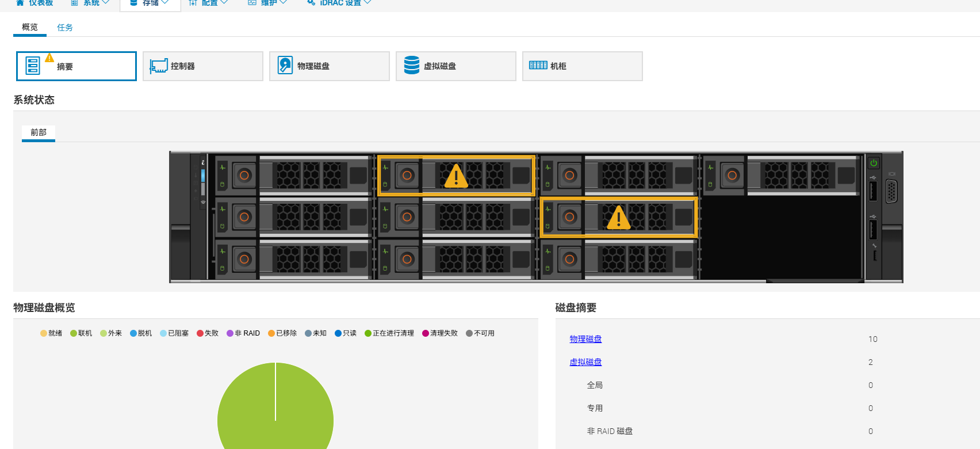The width and height of the screenshot is (980, 449).
Task: Click the VGA port on server right panel
Action: 891,192
